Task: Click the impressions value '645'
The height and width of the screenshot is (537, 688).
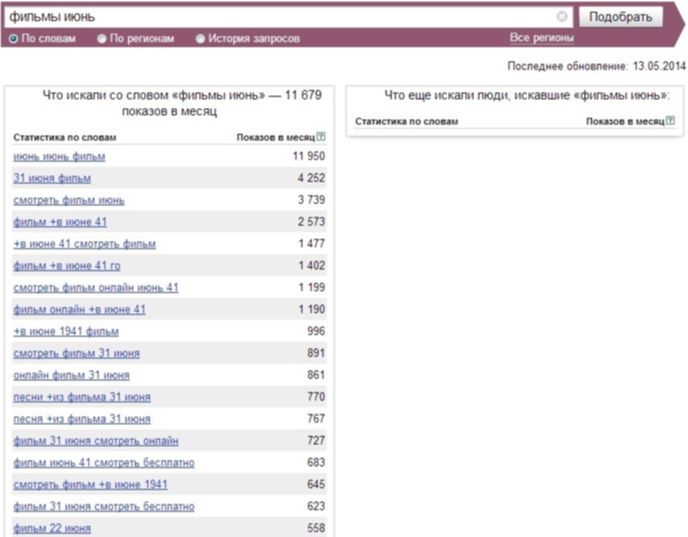Action: coord(316,484)
